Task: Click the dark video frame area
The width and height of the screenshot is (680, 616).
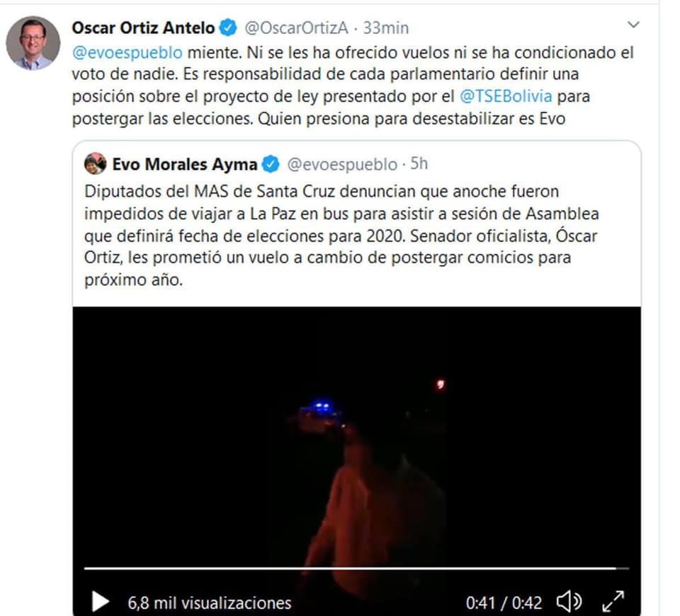Action: 356,433
